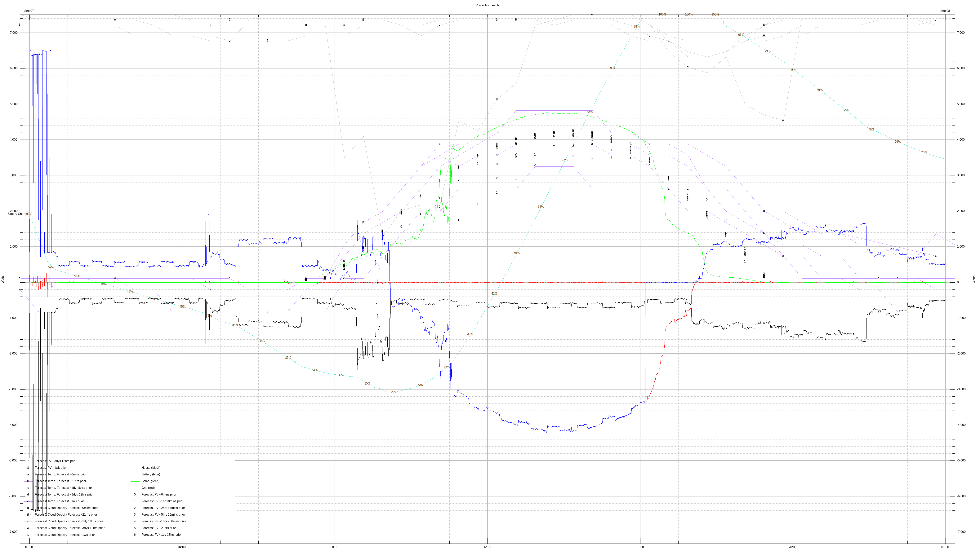Click the "49%" battery charge label
This screenshot has width=980, height=551.
click(104, 284)
